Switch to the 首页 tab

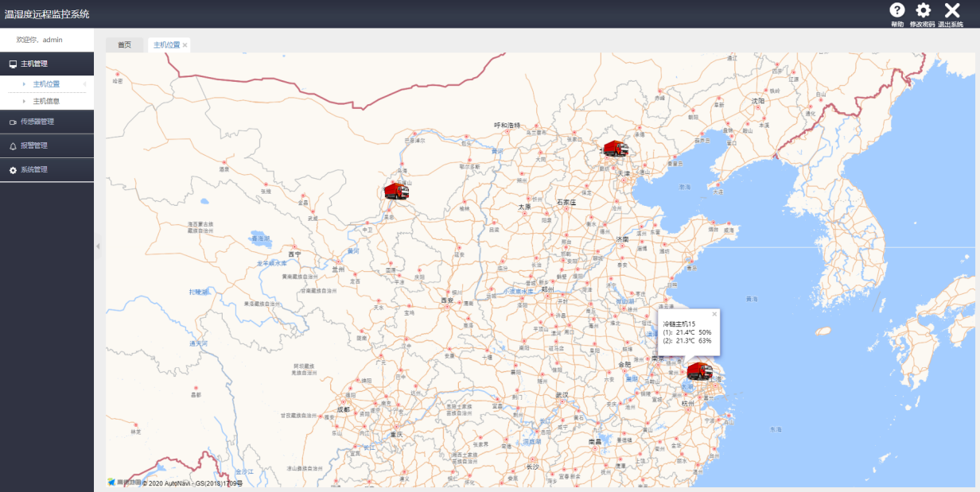click(124, 45)
